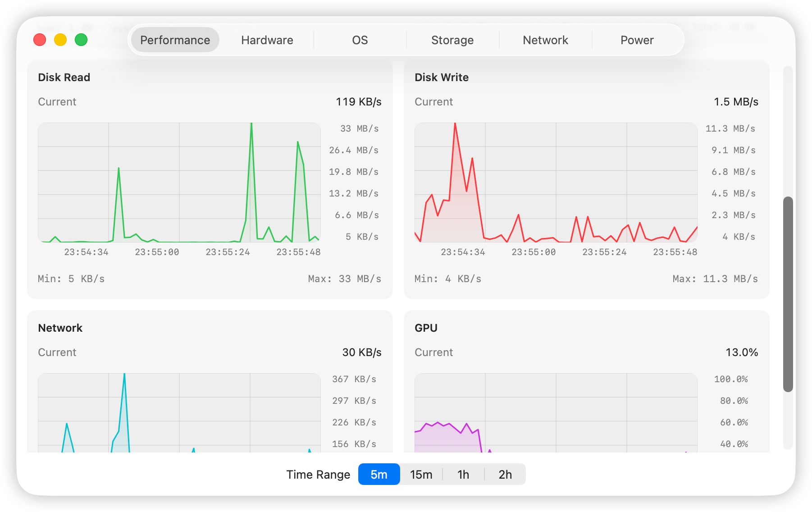The width and height of the screenshot is (812, 512).
Task: Show the Power tab
Action: click(x=637, y=40)
